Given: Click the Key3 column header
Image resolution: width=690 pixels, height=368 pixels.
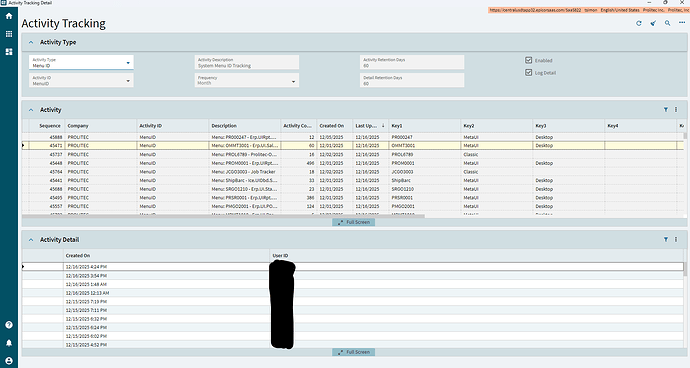Looking at the screenshot, I should coord(569,125).
